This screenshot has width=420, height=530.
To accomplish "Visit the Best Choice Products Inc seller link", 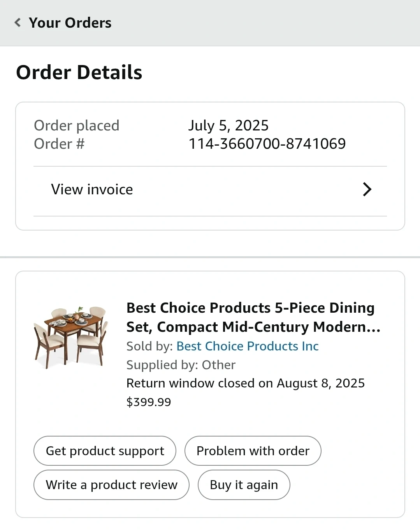I will pyautogui.click(x=247, y=346).
